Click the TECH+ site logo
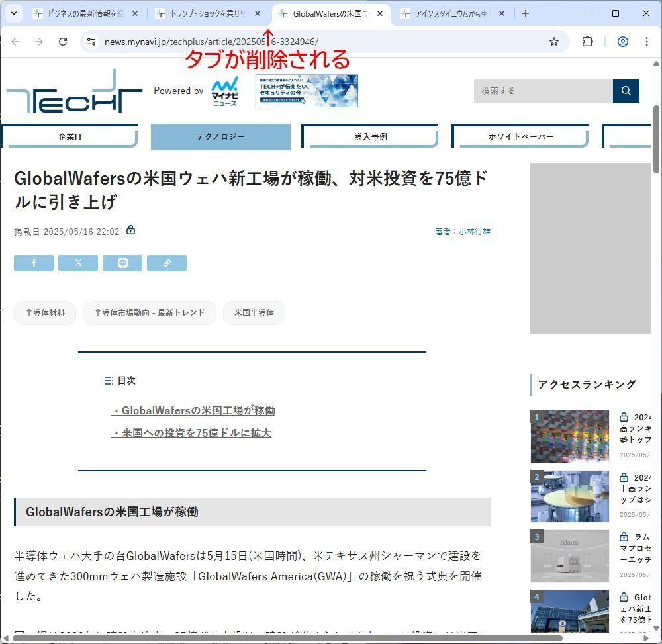 (x=74, y=91)
